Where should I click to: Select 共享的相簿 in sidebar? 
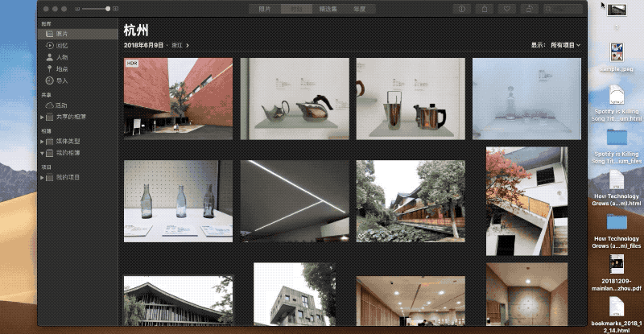coord(77,117)
